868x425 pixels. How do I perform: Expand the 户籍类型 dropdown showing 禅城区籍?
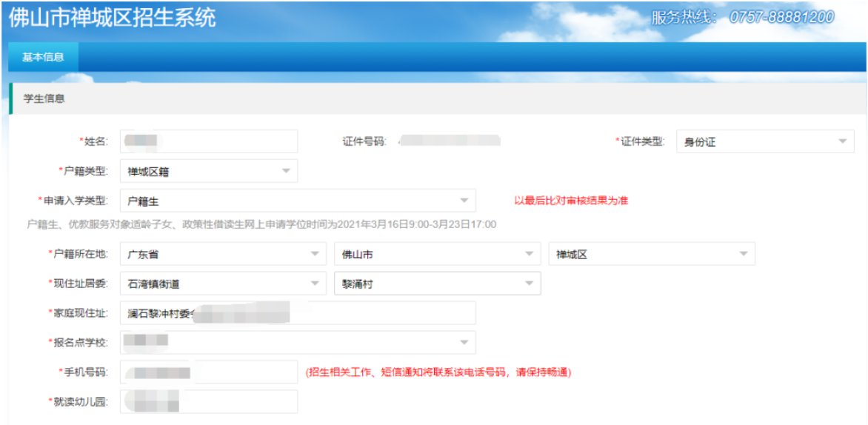pos(208,171)
